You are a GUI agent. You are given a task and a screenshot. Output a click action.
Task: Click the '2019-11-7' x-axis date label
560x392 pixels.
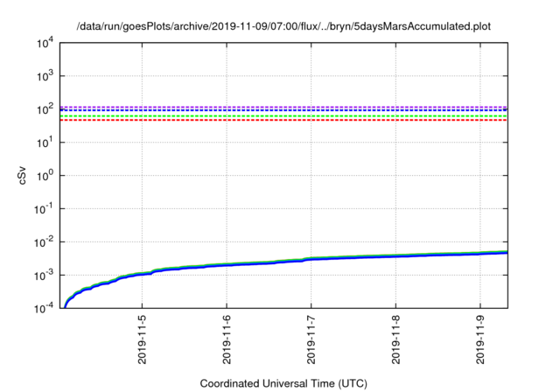point(311,339)
